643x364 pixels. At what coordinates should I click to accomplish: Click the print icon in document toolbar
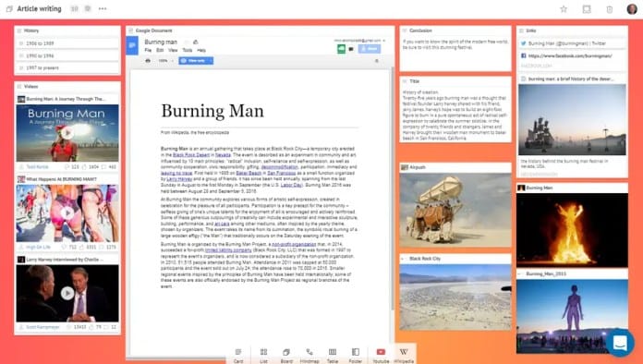pyautogui.click(x=148, y=61)
